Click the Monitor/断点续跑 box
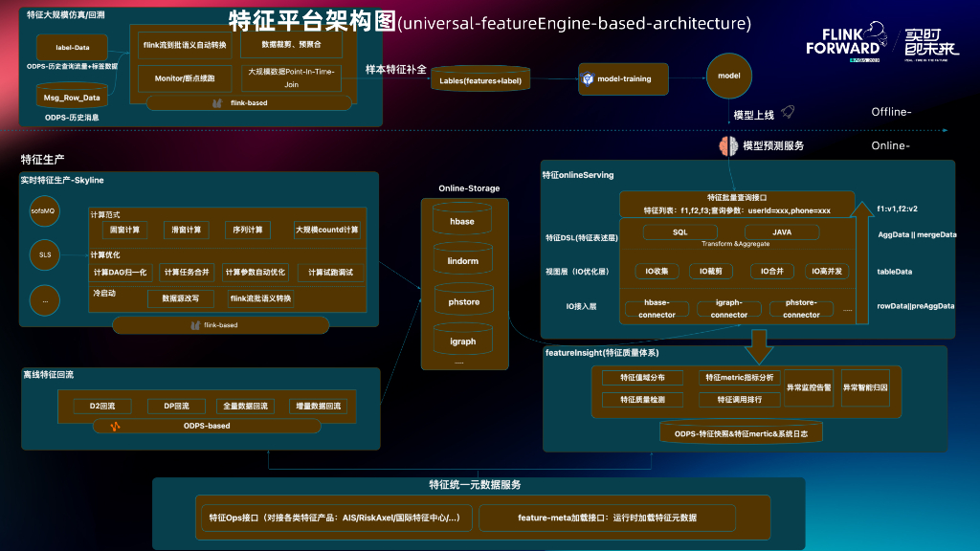This screenshot has width=980, height=551. pyautogui.click(x=185, y=78)
